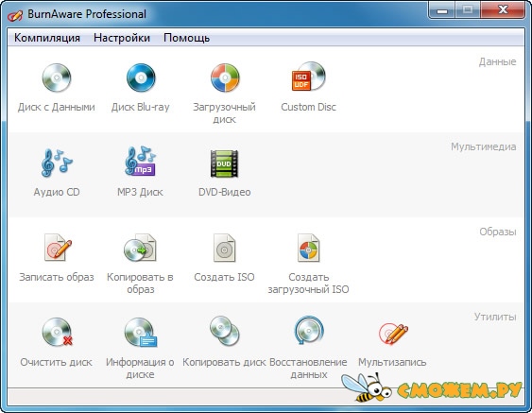Click the Данные section heading

(497, 61)
